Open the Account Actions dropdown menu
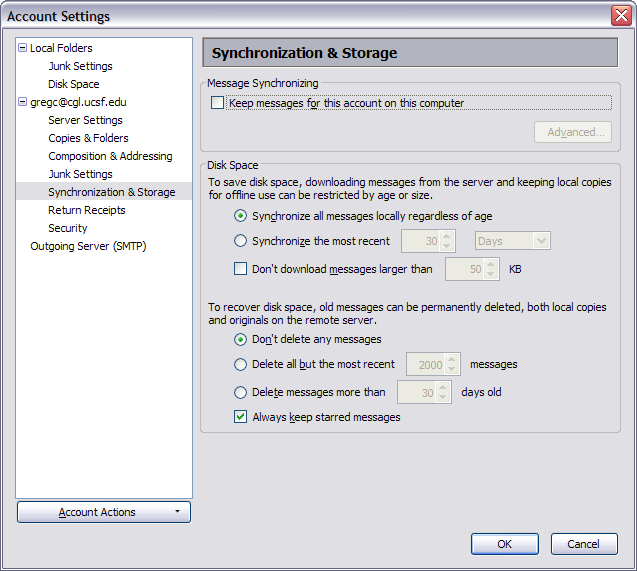The image size is (637, 571). point(104,512)
